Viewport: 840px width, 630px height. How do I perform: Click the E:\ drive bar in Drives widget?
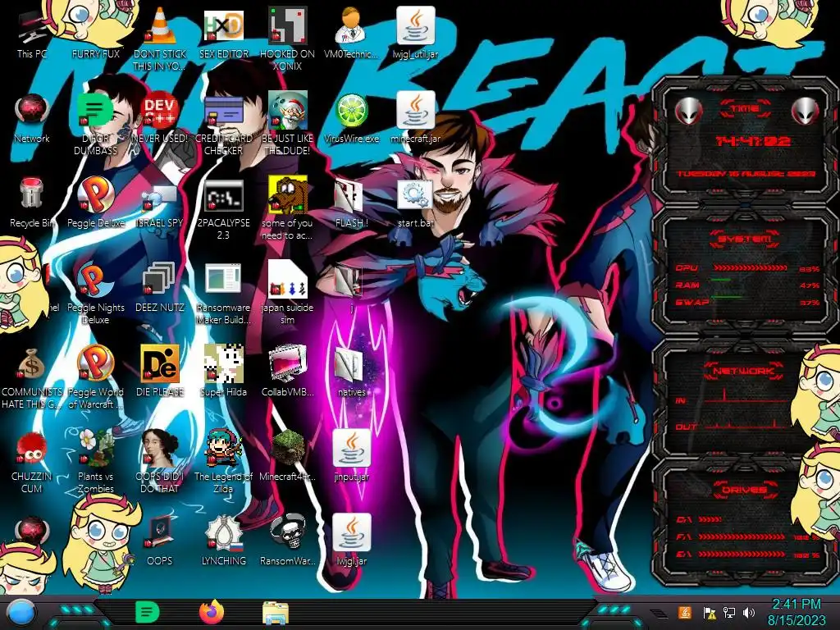[x=742, y=555]
